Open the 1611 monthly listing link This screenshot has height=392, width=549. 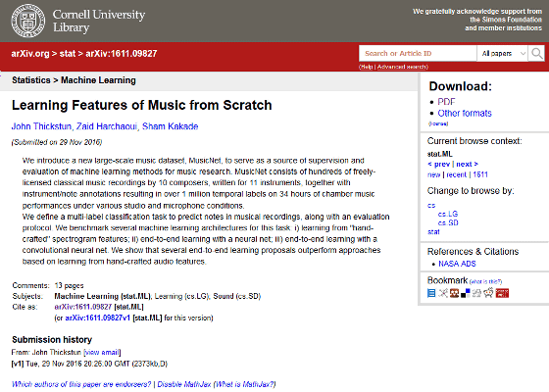(480, 174)
